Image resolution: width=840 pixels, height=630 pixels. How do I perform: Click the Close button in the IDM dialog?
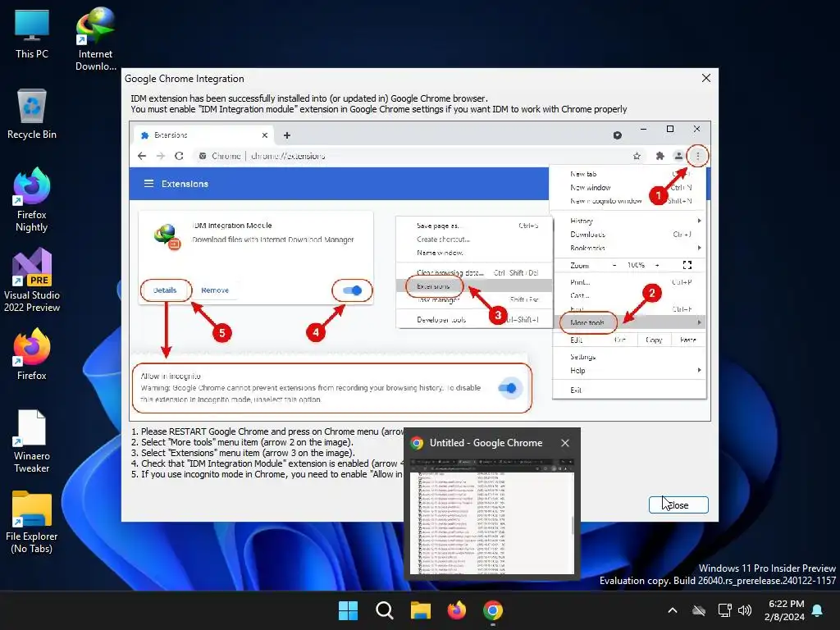[678, 504]
